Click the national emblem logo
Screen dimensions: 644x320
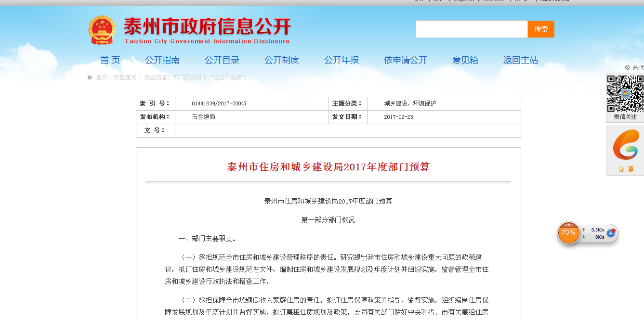[102, 30]
